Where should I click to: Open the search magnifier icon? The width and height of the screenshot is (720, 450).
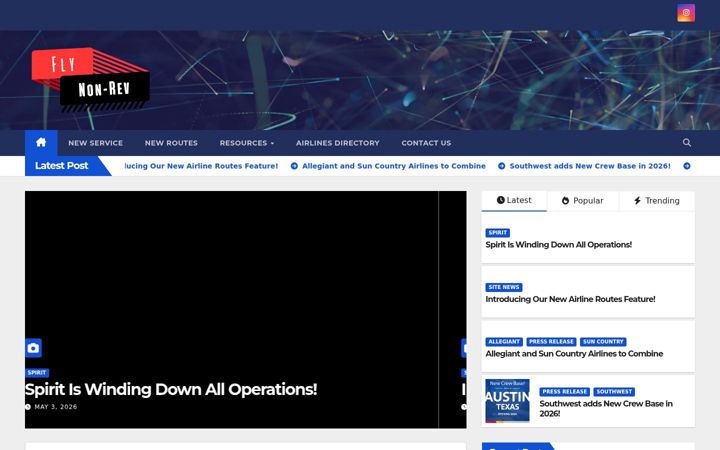tap(686, 143)
